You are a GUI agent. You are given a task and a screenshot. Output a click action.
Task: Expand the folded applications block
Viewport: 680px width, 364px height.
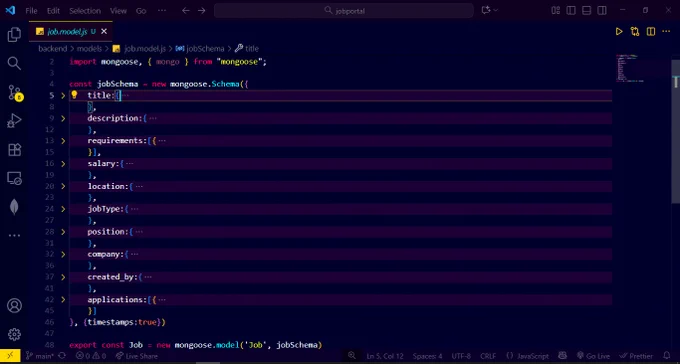tap(63, 299)
